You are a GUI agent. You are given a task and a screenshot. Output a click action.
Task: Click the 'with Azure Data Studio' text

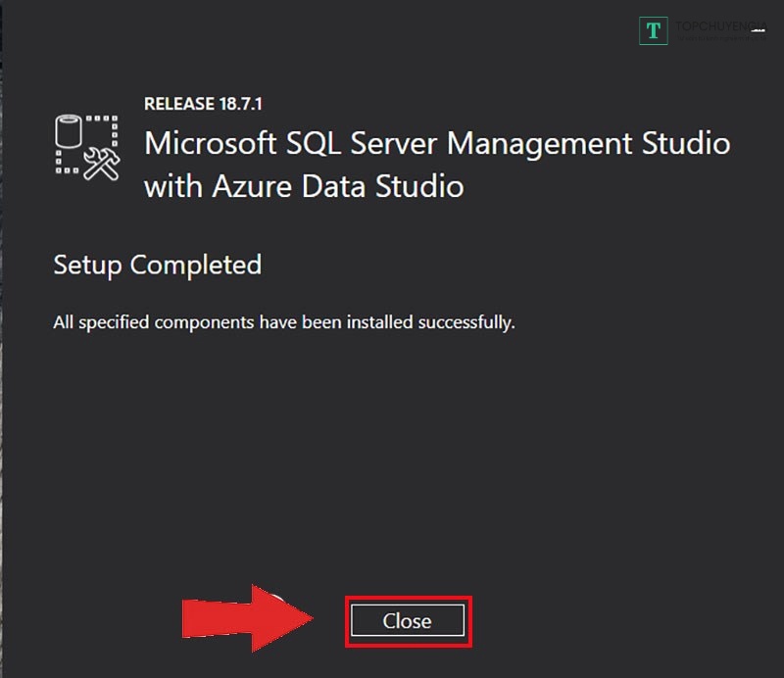pyautogui.click(x=304, y=186)
